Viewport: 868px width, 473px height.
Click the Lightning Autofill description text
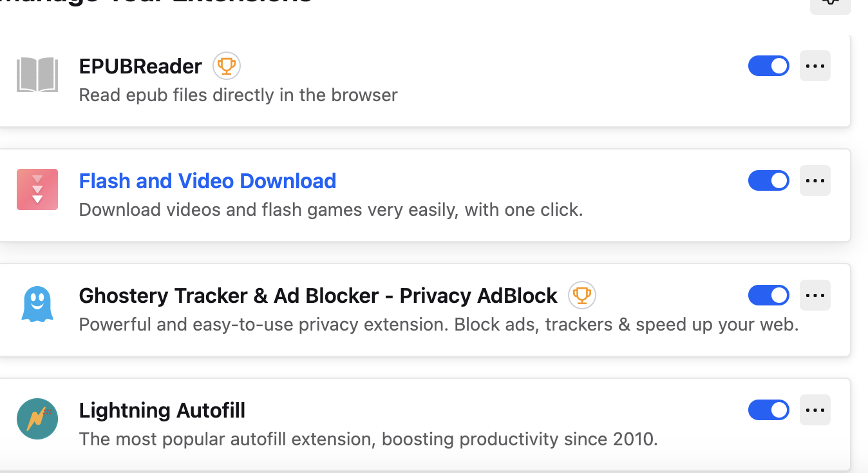coord(368,439)
